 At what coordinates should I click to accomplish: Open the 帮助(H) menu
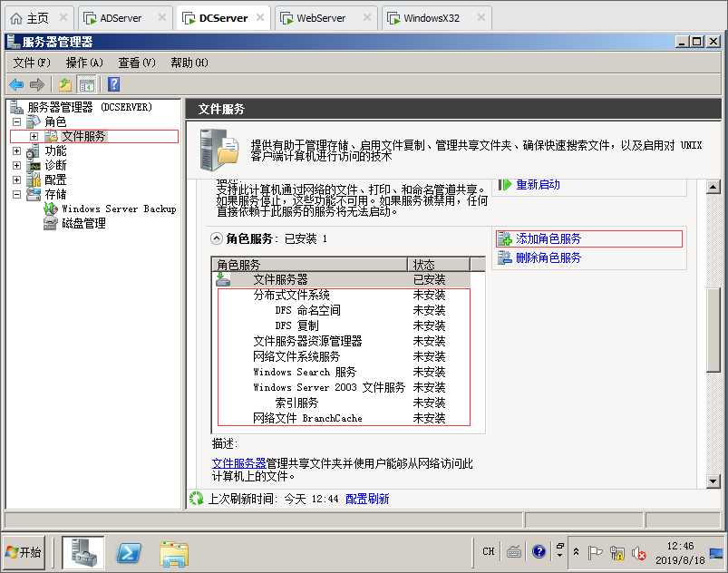click(x=189, y=63)
